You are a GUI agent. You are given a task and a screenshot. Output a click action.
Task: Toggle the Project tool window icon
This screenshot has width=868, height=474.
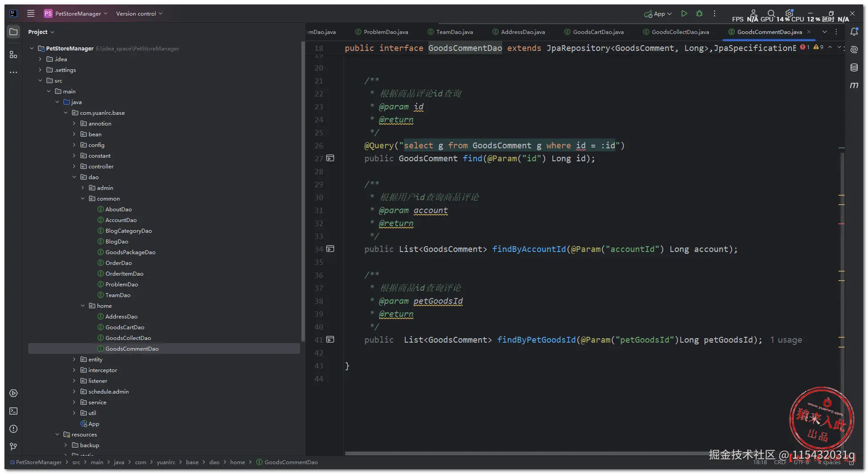13,32
